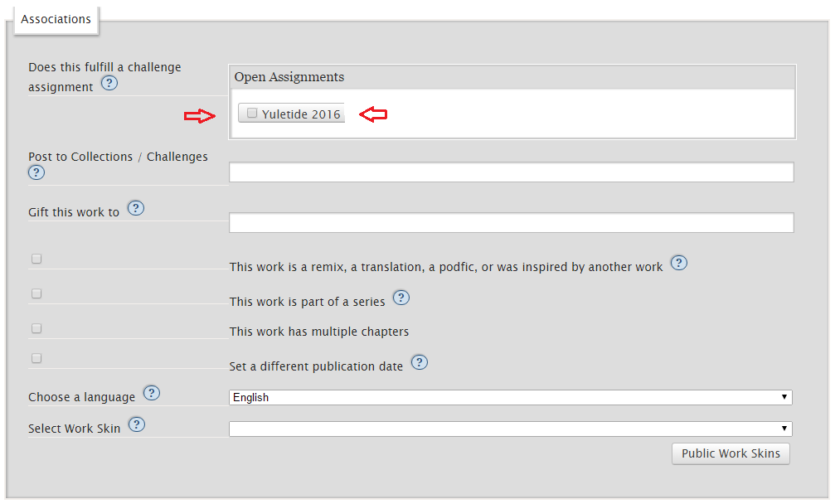Click the remix, translation, podfic label text
Image resolution: width=835 pixels, height=504 pixels.
[446, 267]
